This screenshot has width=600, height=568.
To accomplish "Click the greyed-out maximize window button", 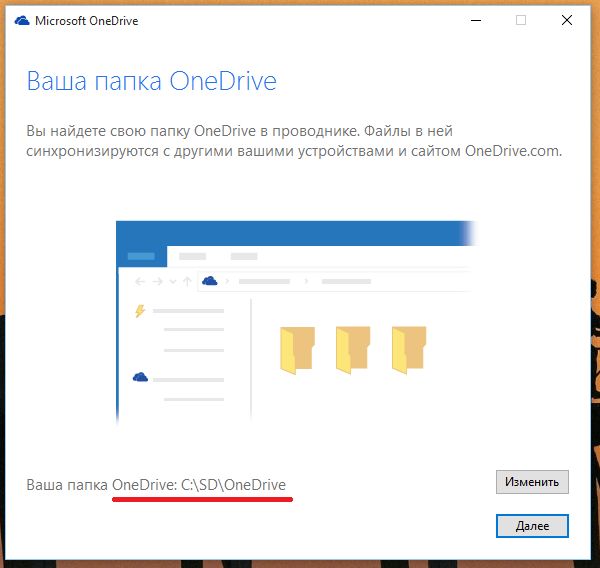I will 521,20.
